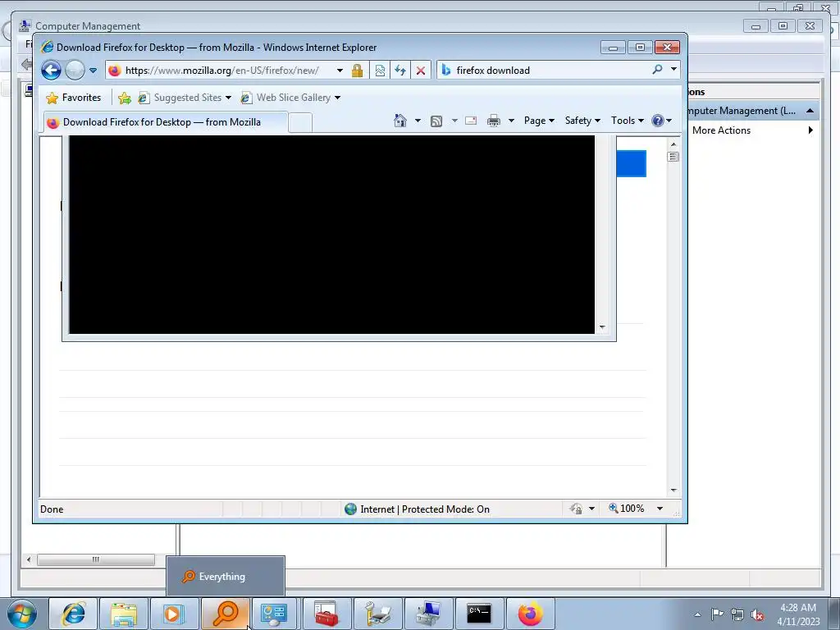
Task: Open the Suggested Sites link
Action: click(185, 98)
